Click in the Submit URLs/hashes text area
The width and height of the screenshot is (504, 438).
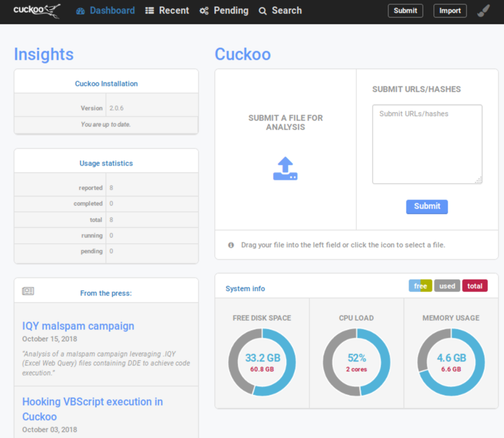(x=427, y=144)
